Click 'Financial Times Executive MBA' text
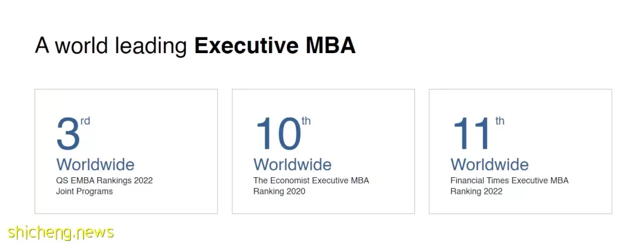 click(x=509, y=181)
